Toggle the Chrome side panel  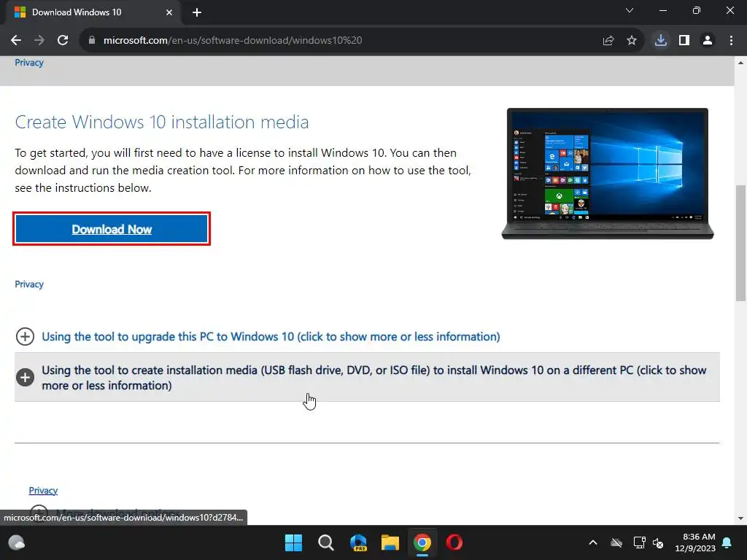coord(684,41)
